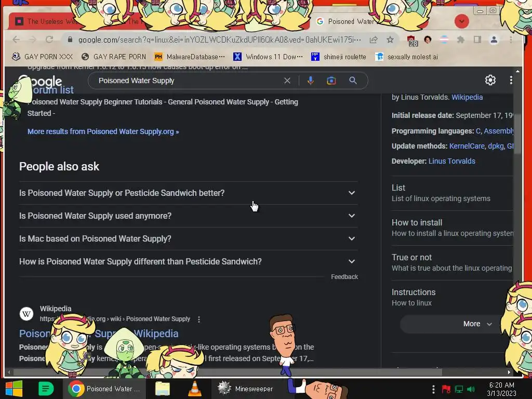Open the MalwareDatabase bookmark

(x=189, y=57)
